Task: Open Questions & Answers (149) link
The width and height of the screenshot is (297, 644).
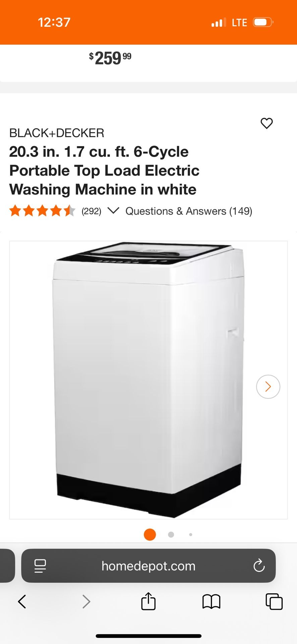Action: click(x=189, y=211)
